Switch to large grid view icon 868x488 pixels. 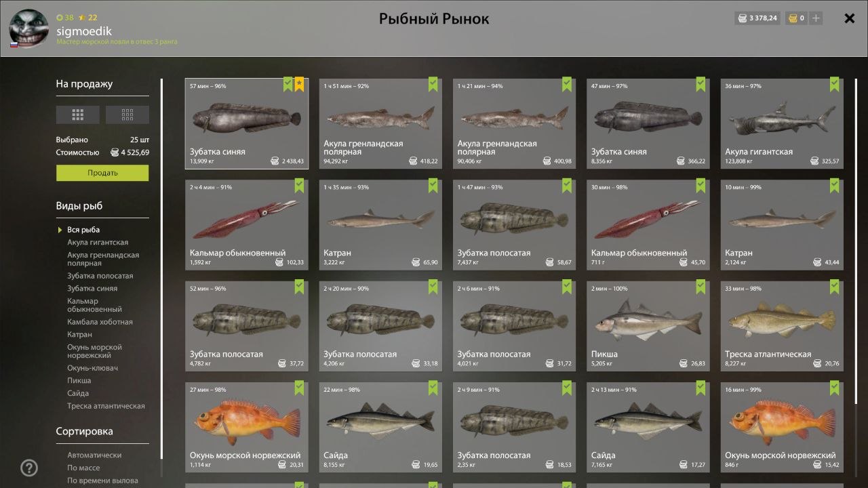pos(77,115)
